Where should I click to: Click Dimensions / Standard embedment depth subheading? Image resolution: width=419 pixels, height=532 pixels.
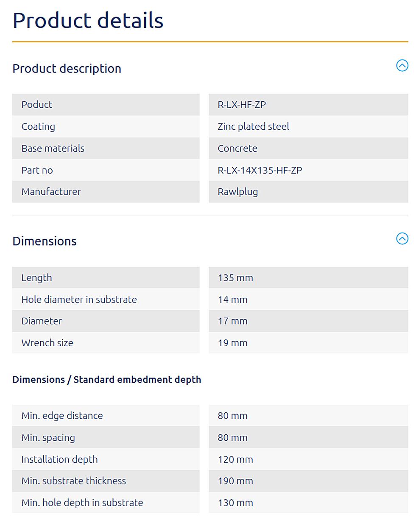[107, 380]
